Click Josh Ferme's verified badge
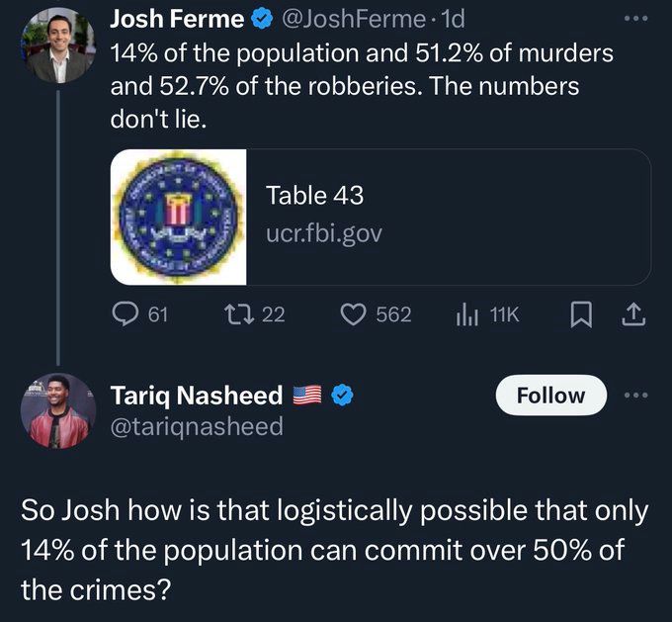Screen dimensions: 672x622 pos(263,19)
